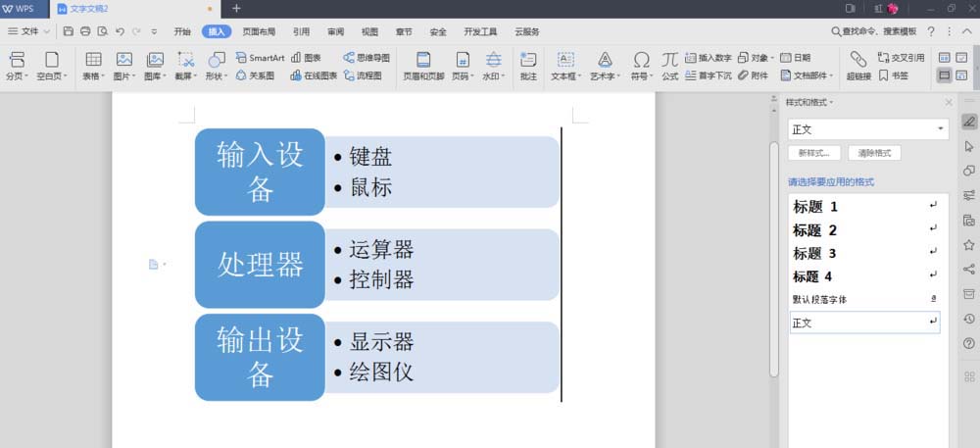Insert a text box (文本框)
Image resolution: width=980 pixels, height=448 pixels.
tap(566, 67)
